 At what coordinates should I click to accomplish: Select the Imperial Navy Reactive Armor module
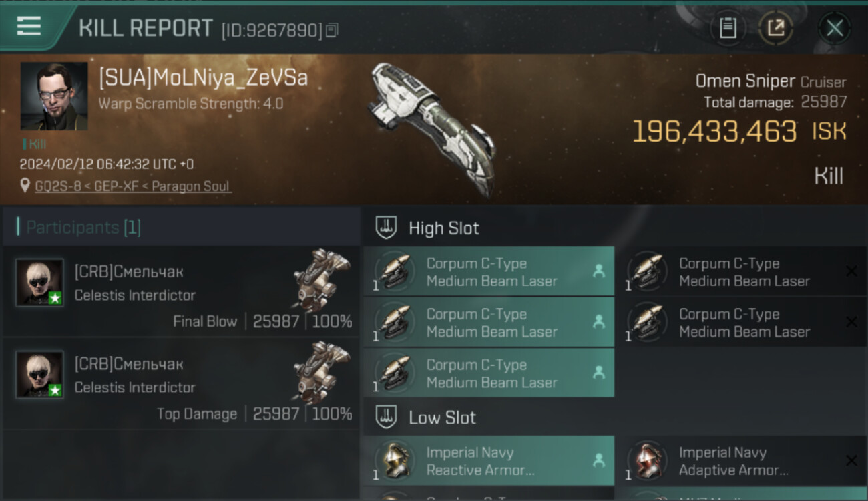pyautogui.click(x=489, y=460)
